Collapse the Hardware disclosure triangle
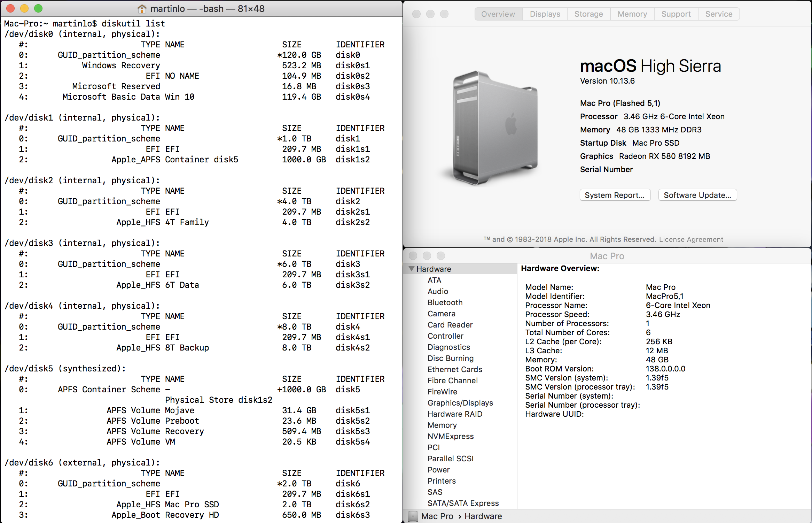812x523 pixels. 412,269
